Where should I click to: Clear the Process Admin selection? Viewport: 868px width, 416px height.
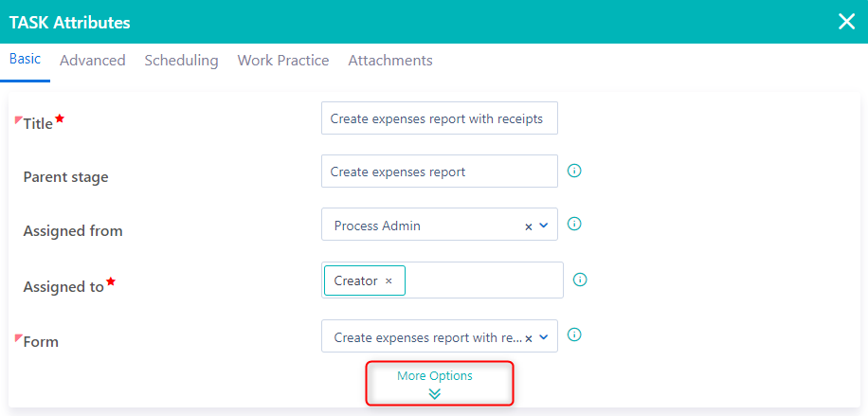(x=528, y=226)
